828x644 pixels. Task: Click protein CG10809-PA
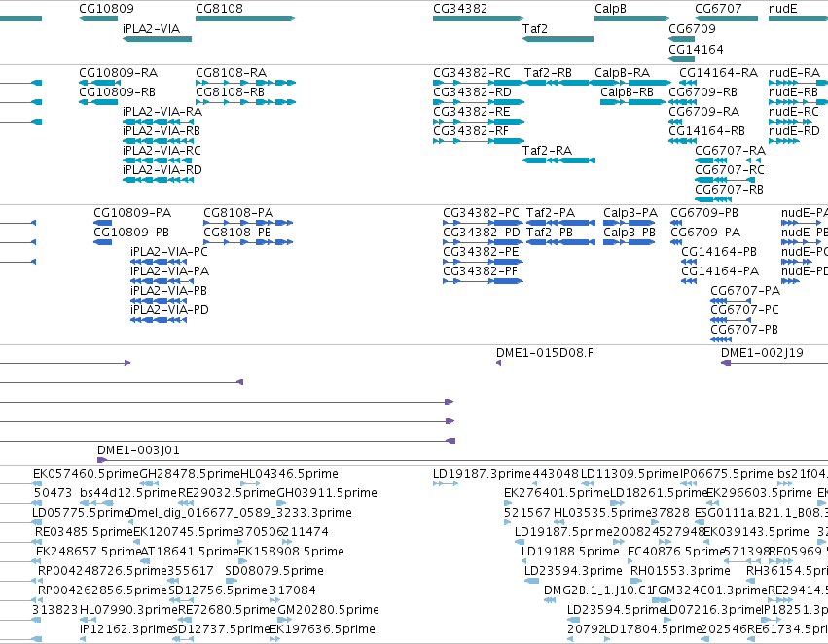[x=132, y=213]
